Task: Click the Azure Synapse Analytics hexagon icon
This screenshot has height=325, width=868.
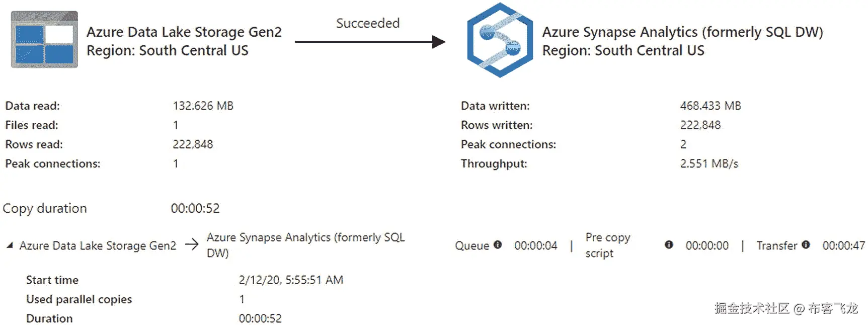Action: tap(500, 40)
